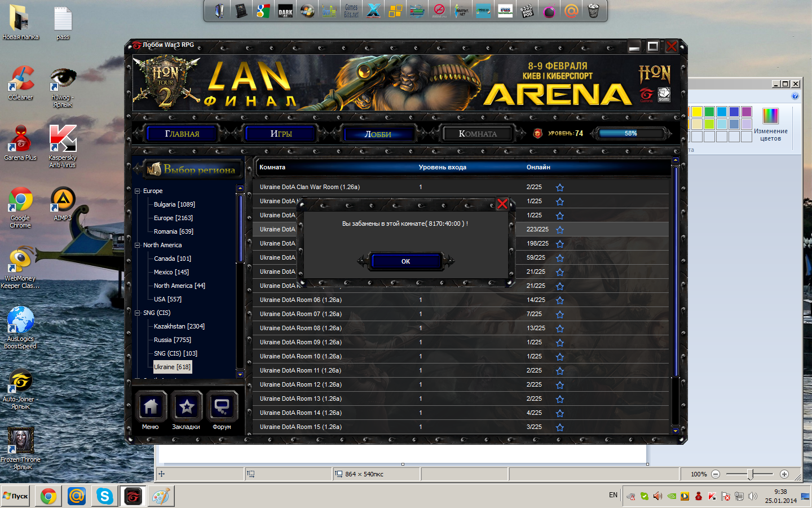Select Ukraine [618] region
812x508 pixels.
coord(173,367)
